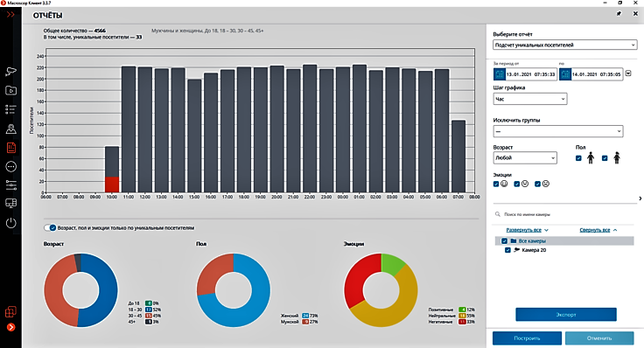This screenshot has width=644, height=348.
Task: Click the Построить button
Action: [527, 338]
